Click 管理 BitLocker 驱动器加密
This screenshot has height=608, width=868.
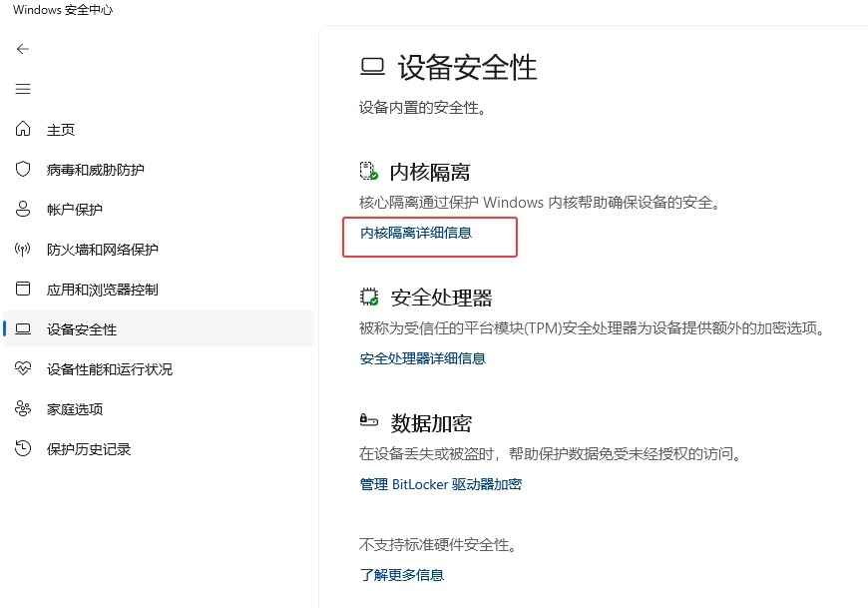coord(439,483)
